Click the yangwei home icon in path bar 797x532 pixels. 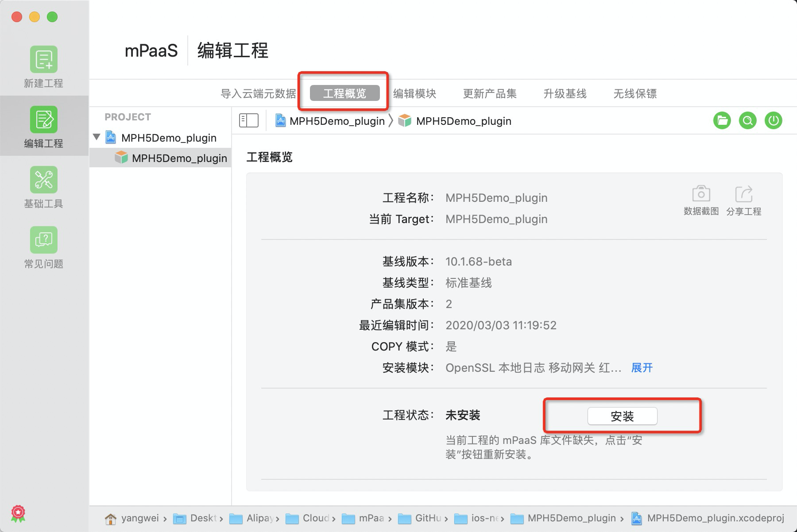point(110,518)
